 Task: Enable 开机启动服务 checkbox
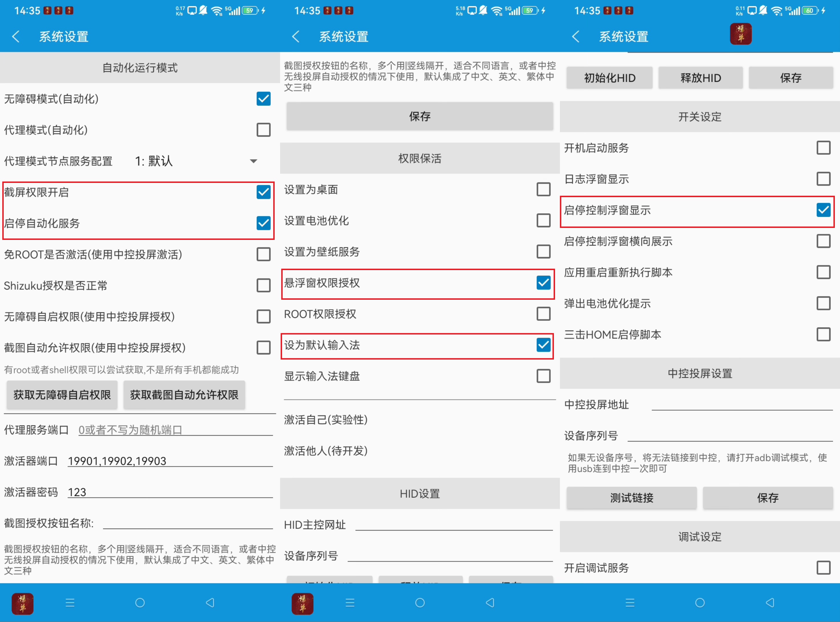tap(823, 148)
